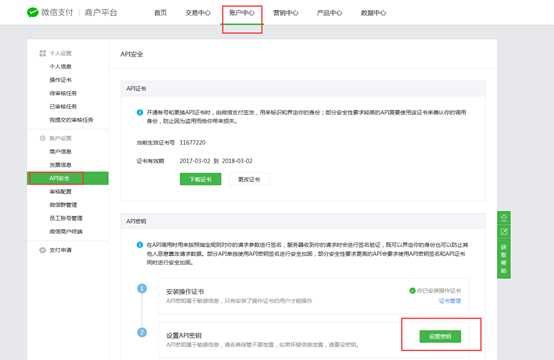
Task: Open 我提交的审核任务 in the sidebar
Action: [71, 120]
